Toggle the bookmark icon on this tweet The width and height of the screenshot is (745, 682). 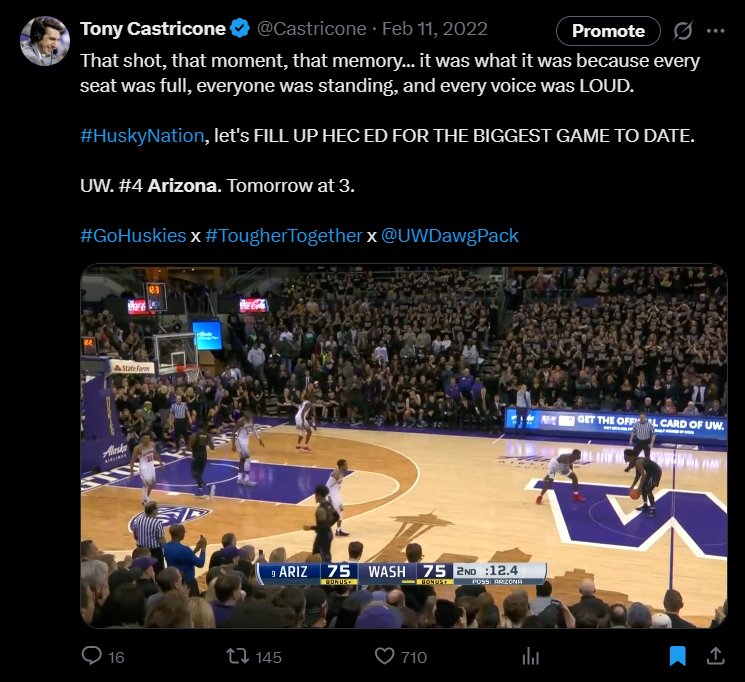click(x=677, y=656)
